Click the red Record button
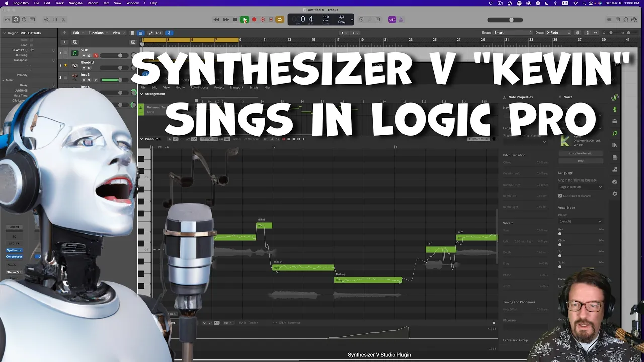 (254, 20)
